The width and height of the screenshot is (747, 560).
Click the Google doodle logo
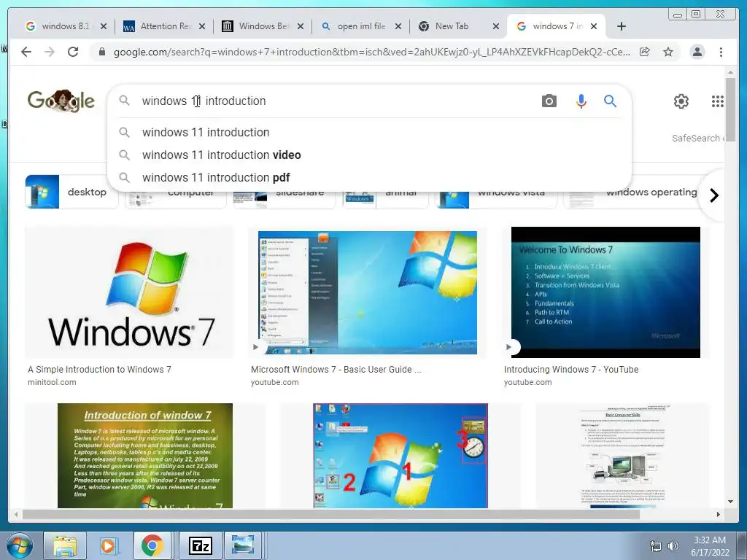(61, 101)
